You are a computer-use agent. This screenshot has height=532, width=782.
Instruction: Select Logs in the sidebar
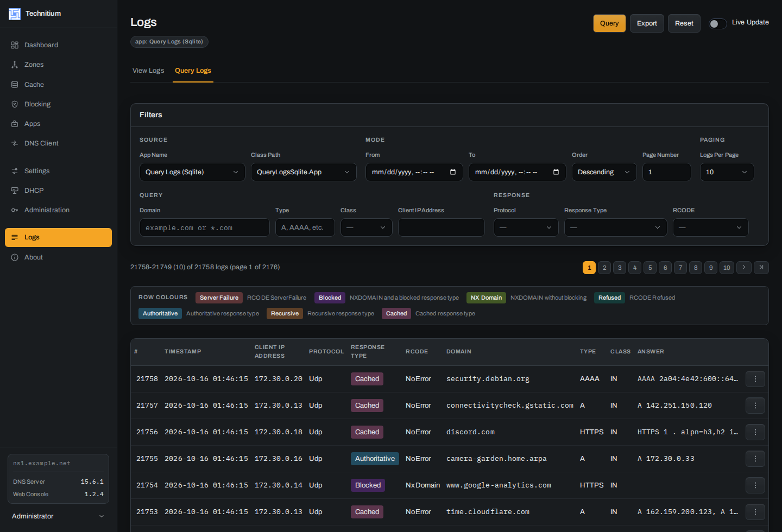(x=58, y=237)
